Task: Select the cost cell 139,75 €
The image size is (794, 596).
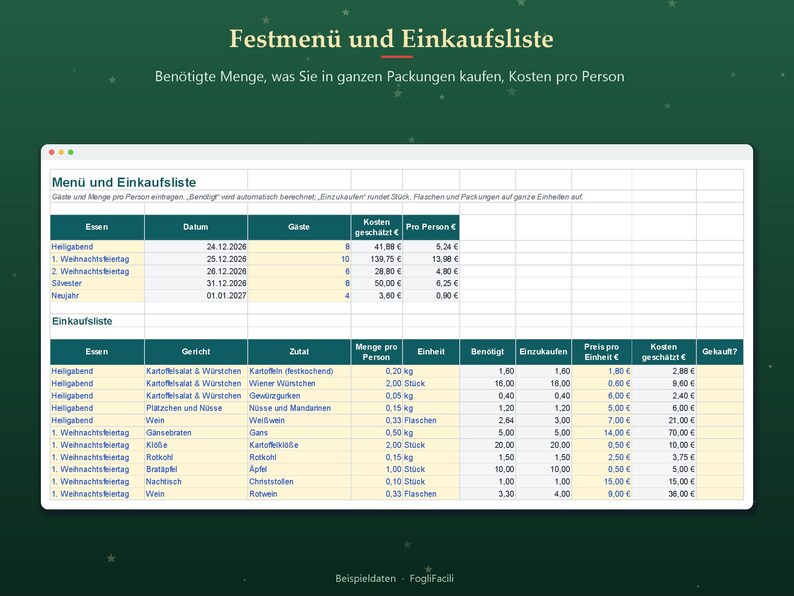Action: tap(377, 259)
